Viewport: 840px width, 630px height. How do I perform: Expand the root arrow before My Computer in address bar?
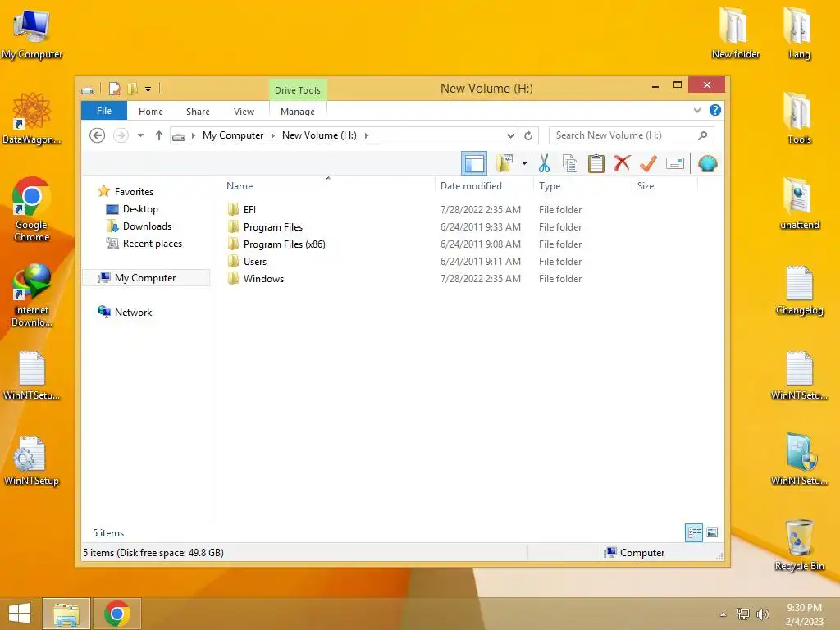coord(194,135)
